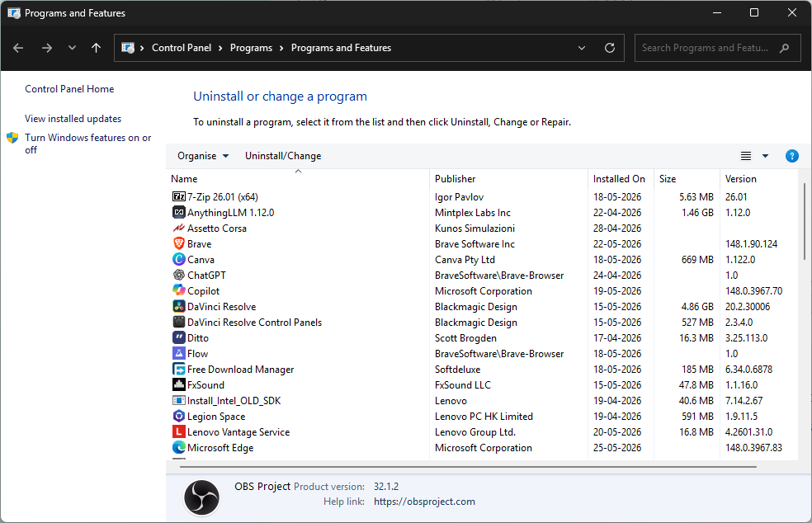
Task: Select FxSound LLC publisher cell
Action: tap(462, 384)
